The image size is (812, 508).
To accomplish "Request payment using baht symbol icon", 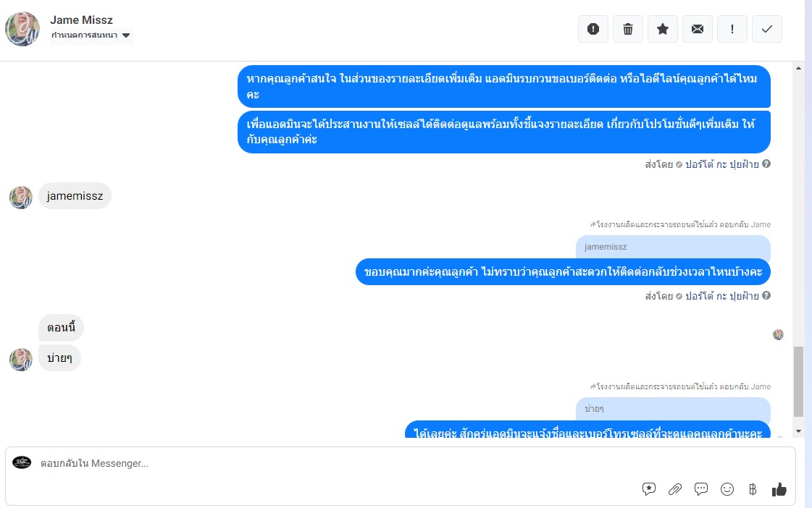I will pyautogui.click(x=753, y=489).
